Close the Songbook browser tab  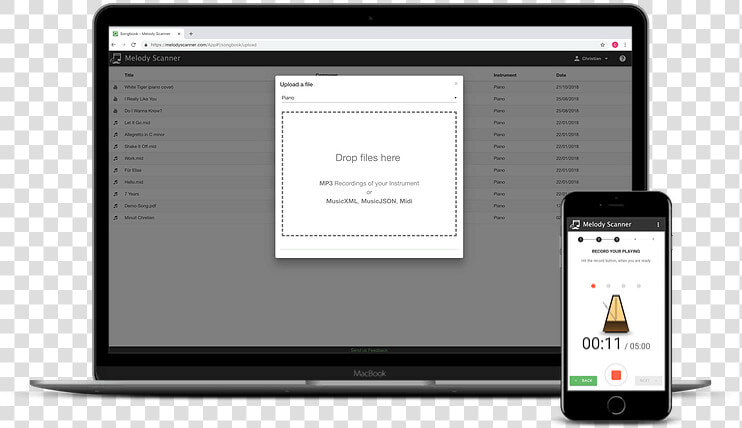point(179,34)
